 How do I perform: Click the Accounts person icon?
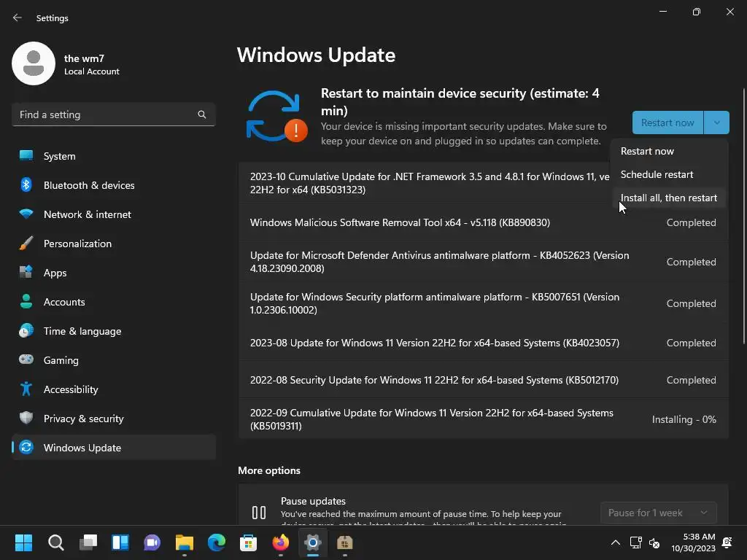26,301
